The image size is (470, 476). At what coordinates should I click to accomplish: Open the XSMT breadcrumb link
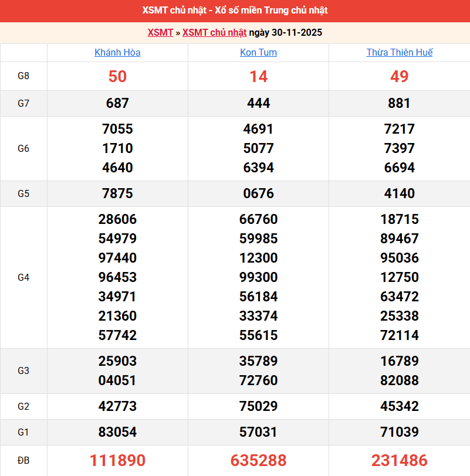coord(160,32)
